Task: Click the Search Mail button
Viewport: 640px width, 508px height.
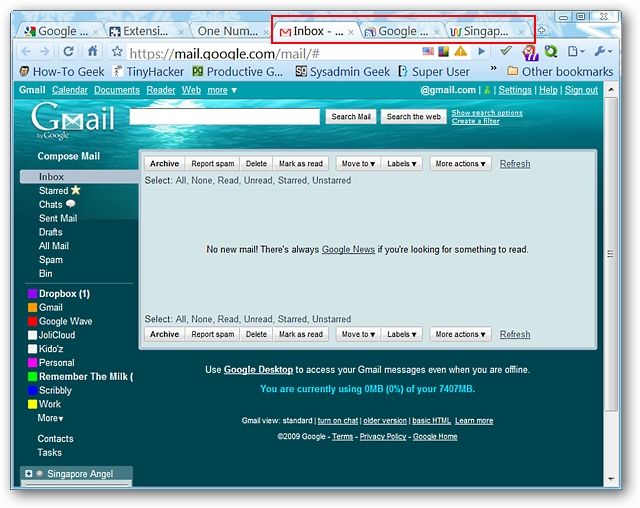Action: click(351, 117)
